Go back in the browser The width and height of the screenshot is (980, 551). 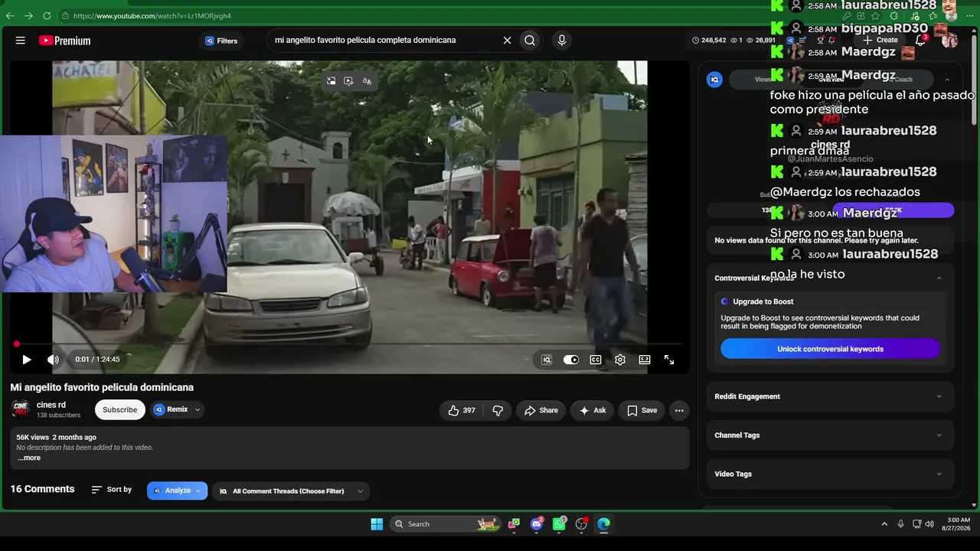click(x=11, y=15)
